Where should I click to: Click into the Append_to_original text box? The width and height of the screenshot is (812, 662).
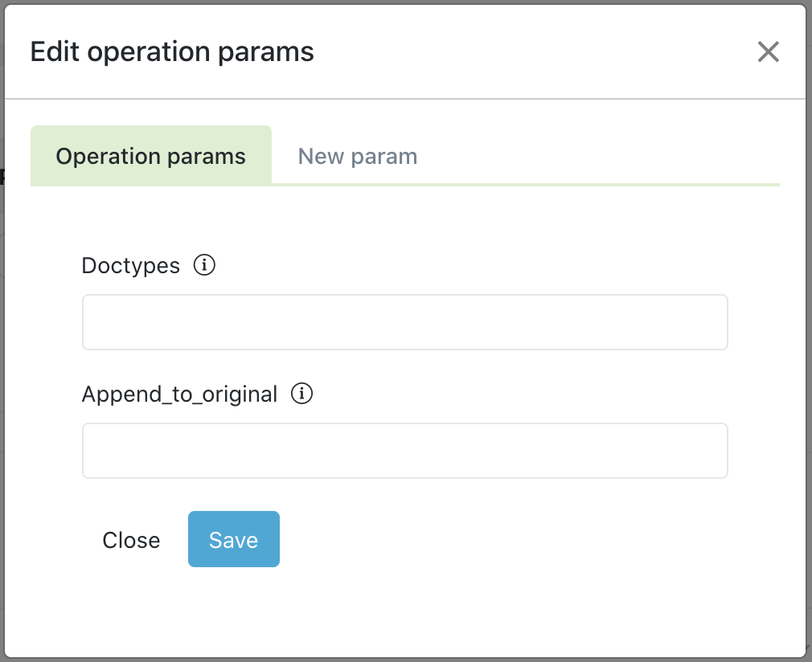(404, 451)
